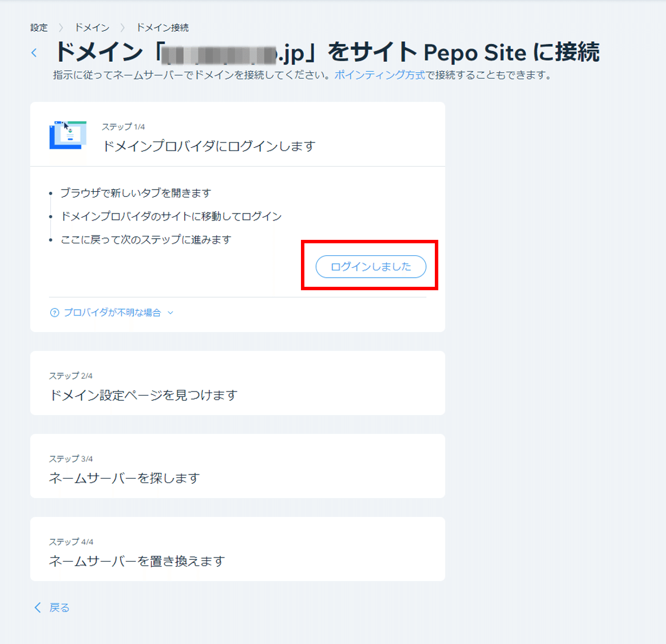Image resolution: width=666 pixels, height=644 pixels.
Task: Select the text ドメインプロバイダのサイトに移動してログイン
Action: click(171, 216)
